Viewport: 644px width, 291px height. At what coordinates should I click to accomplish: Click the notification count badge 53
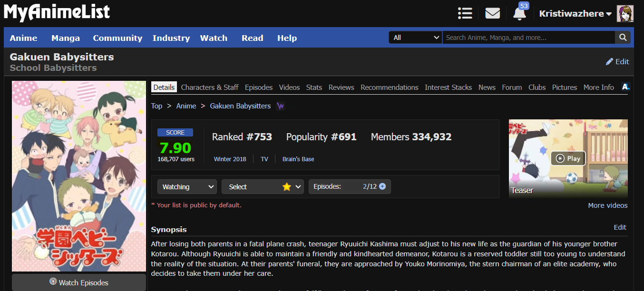click(x=524, y=6)
